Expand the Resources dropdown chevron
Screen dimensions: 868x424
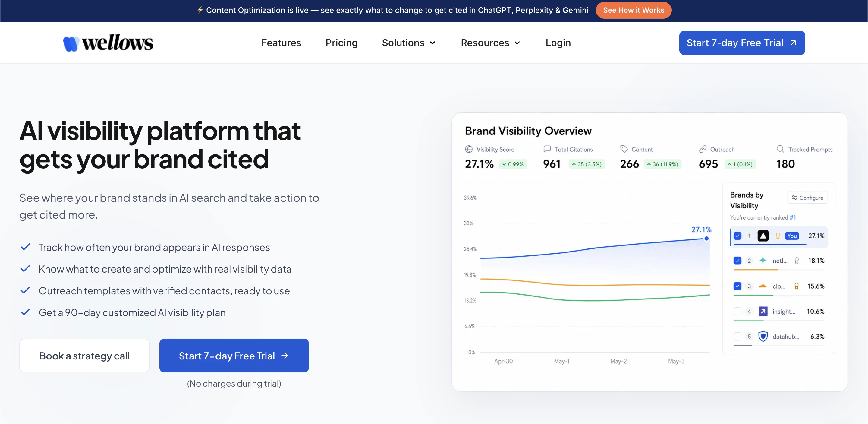click(517, 43)
